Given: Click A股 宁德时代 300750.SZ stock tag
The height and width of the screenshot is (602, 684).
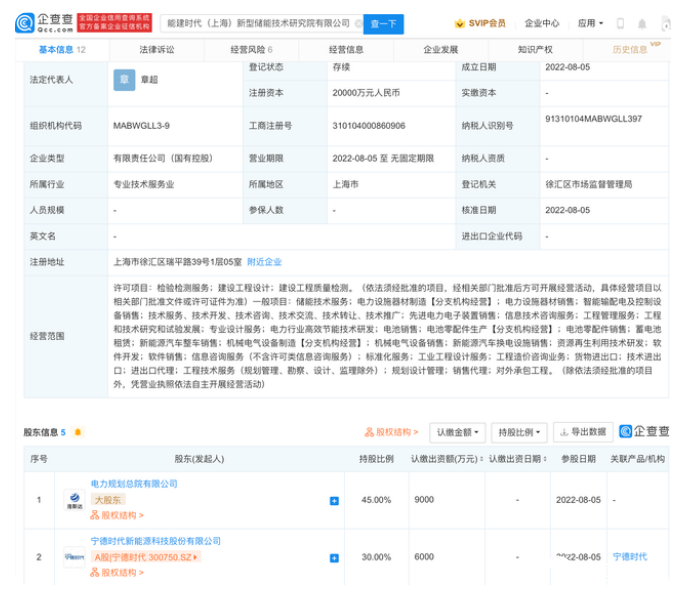Looking at the screenshot, I should coord(146,557).
